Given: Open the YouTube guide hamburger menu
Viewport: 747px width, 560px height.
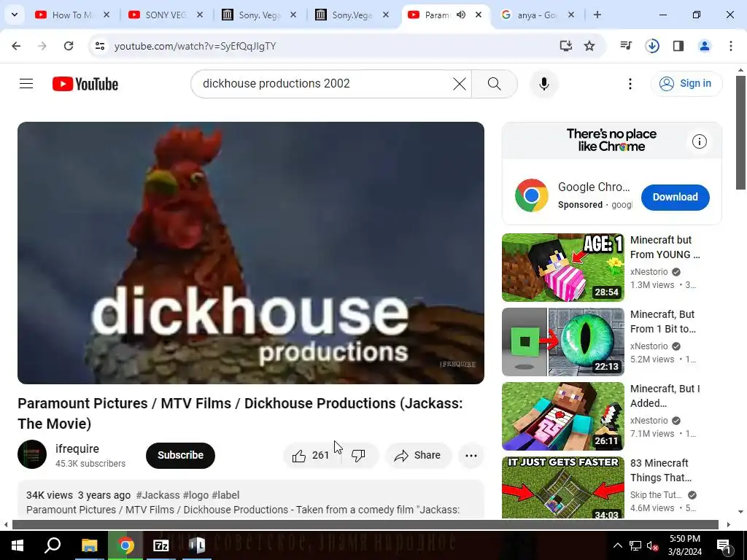Looking at the screenshot, I should coord(26,84).
